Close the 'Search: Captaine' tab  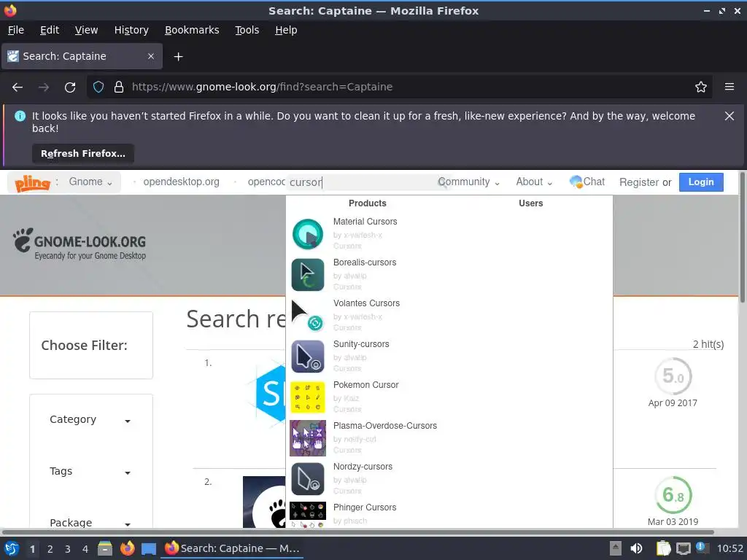(151, 56)
